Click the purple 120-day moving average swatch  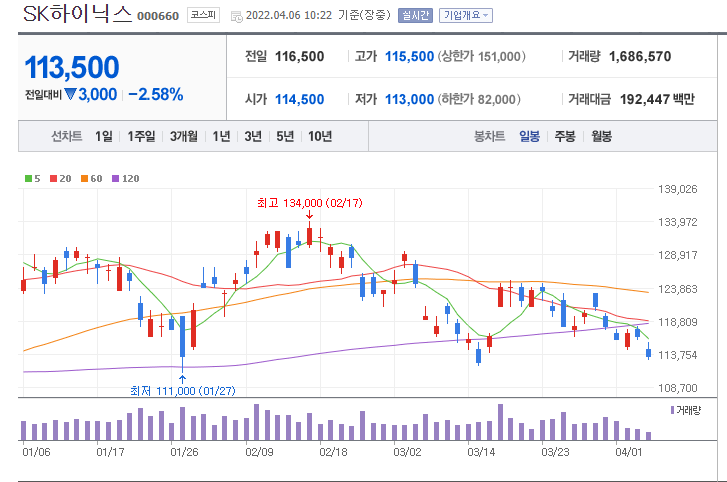pos(115,178)
